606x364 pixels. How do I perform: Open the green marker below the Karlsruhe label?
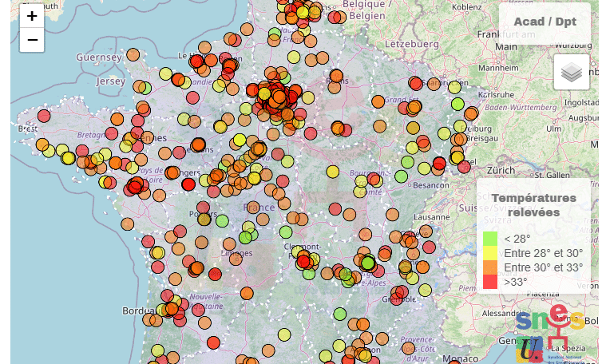pyautogui.click(x=457, y=104)
